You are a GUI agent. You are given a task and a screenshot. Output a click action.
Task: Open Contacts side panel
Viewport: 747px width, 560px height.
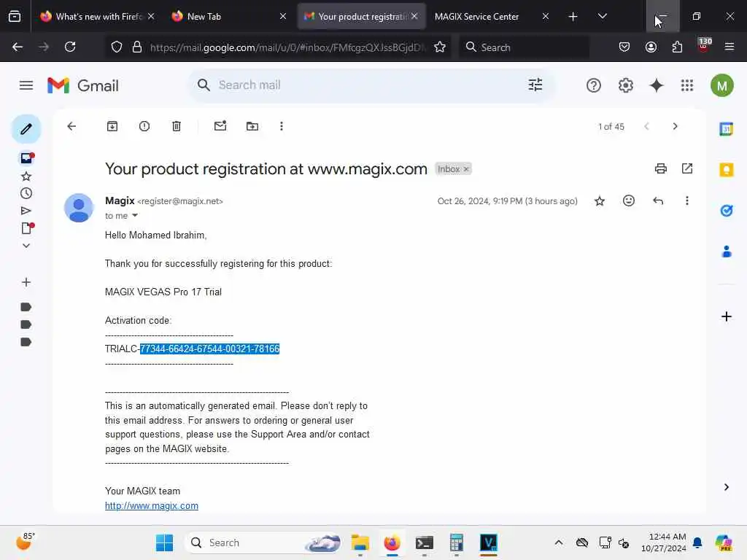click(x=726, y=252)
